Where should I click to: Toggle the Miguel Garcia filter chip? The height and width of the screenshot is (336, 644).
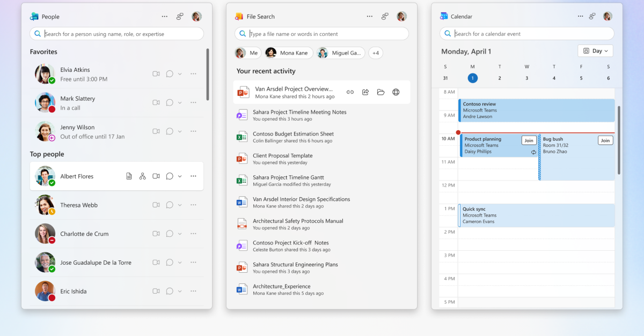(341, 53)
